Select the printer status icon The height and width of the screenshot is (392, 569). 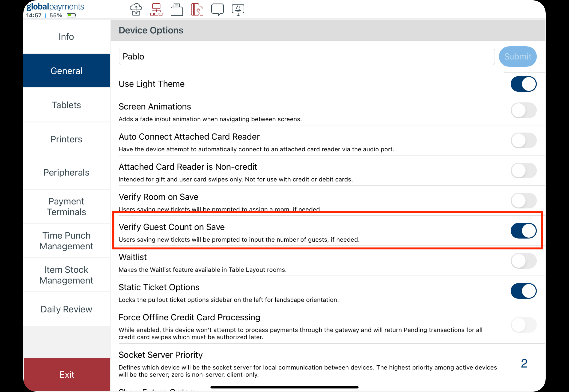[177, 9]
